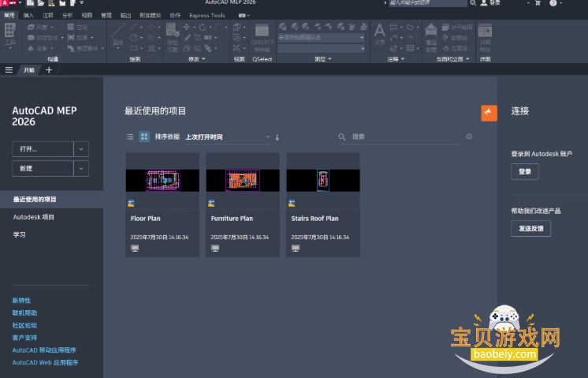This screenshot has width=588, height=378.
Task: Select the Circle draw tool
Action: (x=134, y=38)
